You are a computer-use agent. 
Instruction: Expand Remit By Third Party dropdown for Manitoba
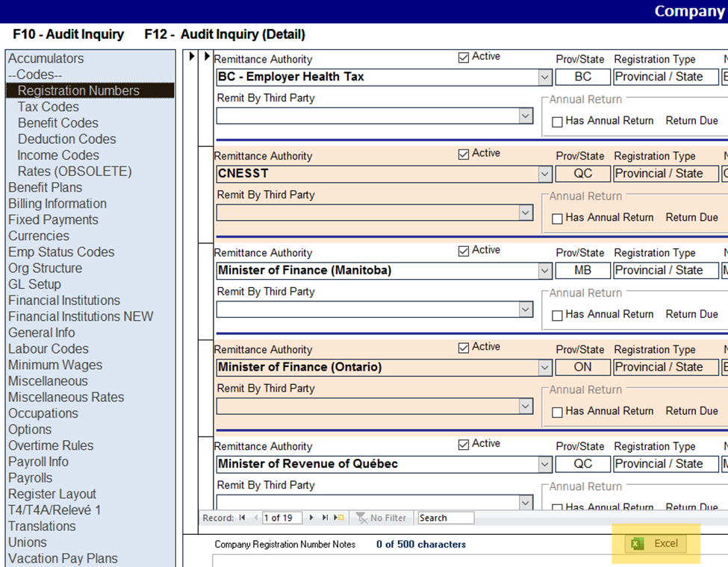pyautogui.click(x=526, y=310)
